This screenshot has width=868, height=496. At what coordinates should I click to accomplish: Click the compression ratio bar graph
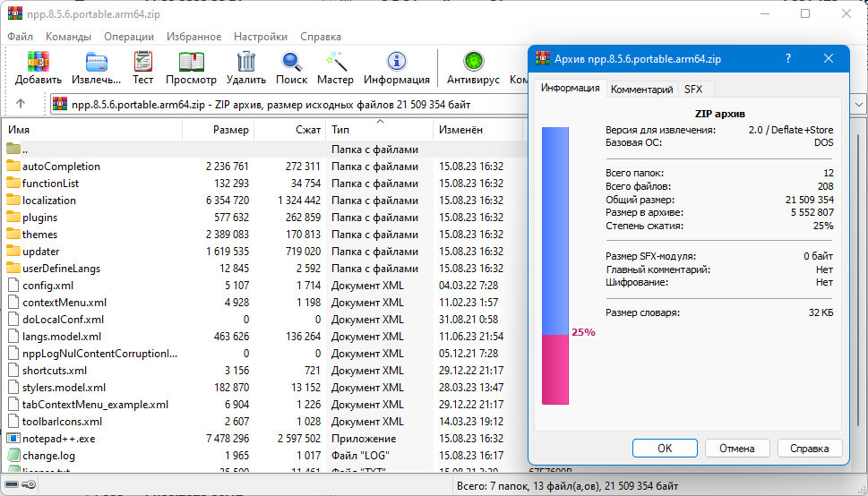[555, 266]
